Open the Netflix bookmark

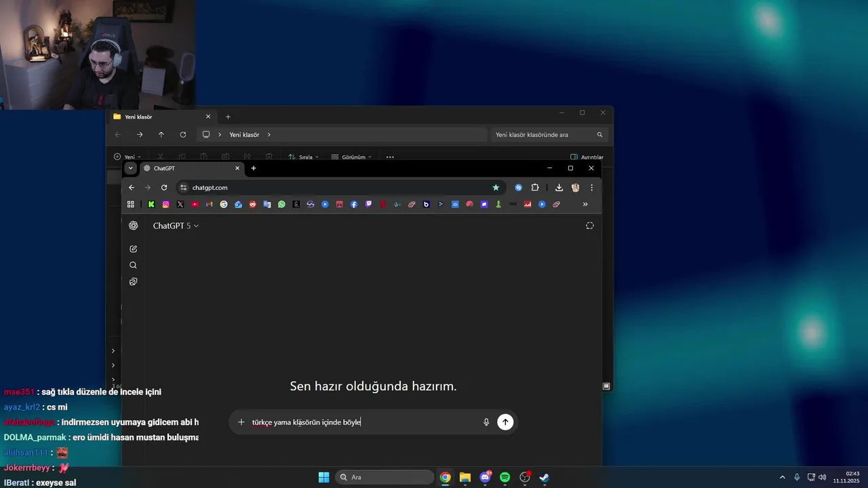(x=383, y=204)
